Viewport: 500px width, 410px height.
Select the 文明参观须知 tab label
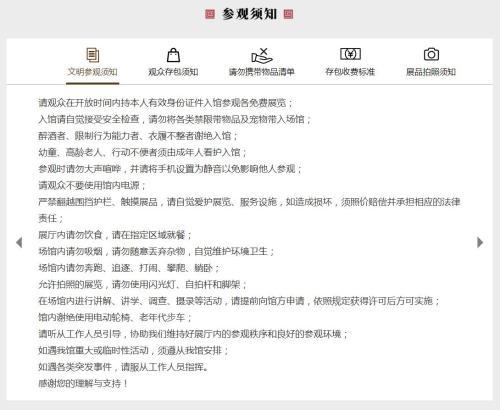93,72
